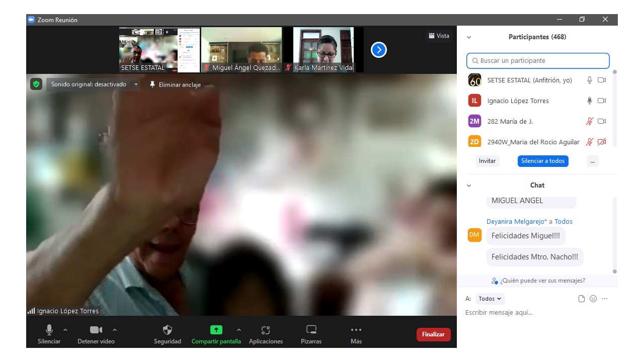
Task: Click 2940W_Maria del Rocio muted mic icon
Action: [590, 142]
